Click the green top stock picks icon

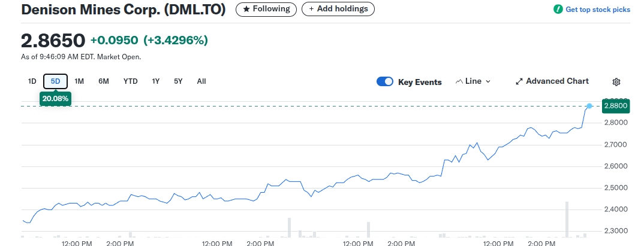[558, 9]
